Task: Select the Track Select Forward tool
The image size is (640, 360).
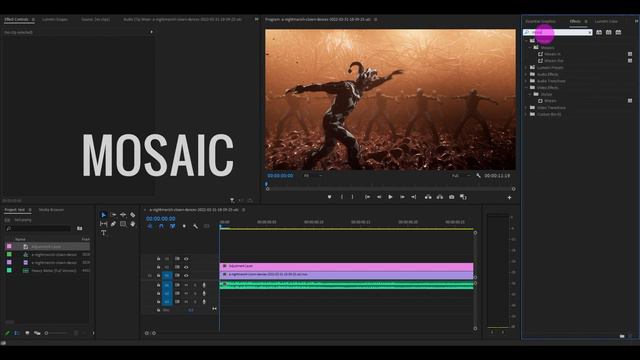Action: pos(113,215)
